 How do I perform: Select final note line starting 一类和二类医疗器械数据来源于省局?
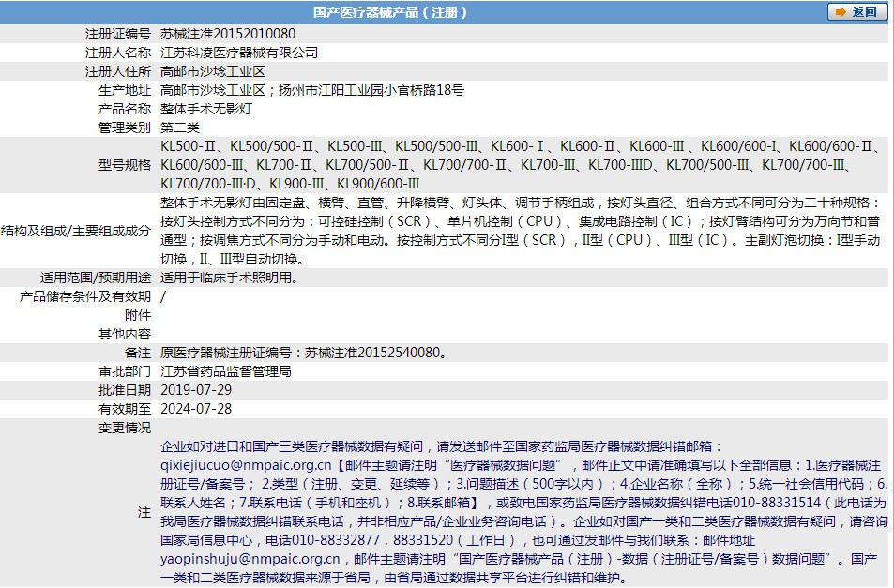click(395, 578)
